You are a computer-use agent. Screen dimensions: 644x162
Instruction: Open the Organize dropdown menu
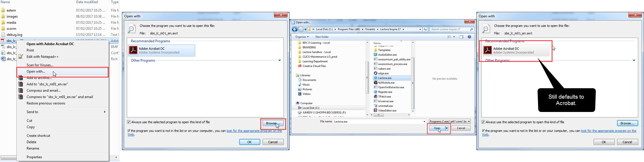tap(302, 37)
